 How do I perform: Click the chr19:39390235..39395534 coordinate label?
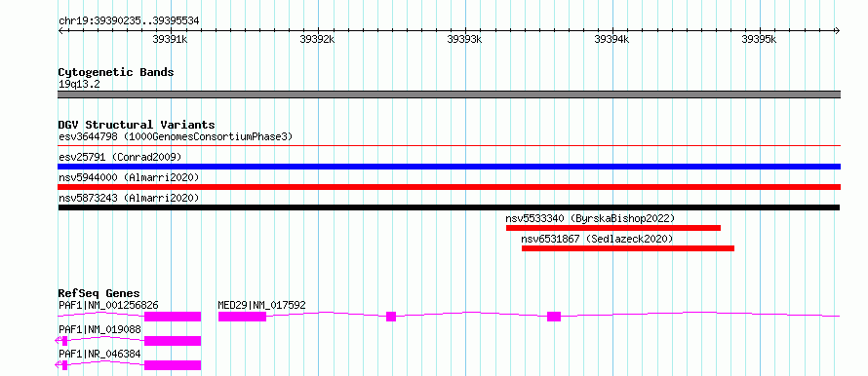pos(129,21)
